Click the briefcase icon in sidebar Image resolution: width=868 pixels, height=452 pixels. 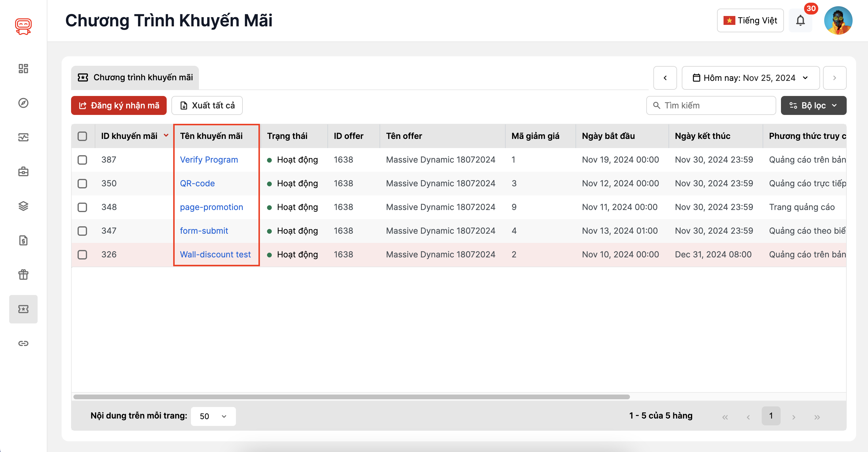[23, 172]
